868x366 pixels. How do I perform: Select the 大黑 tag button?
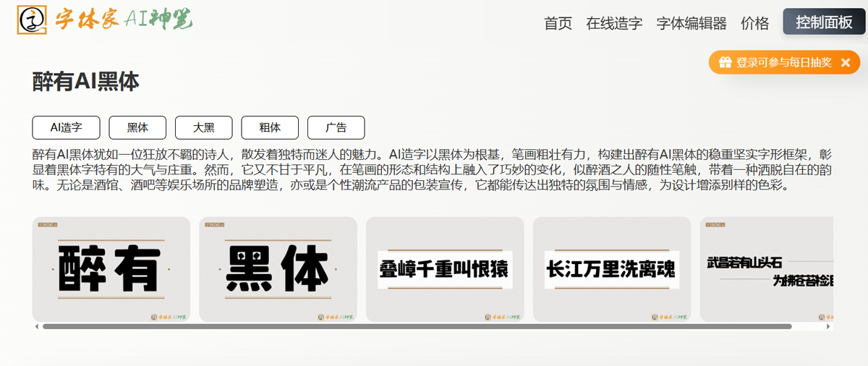203,127
